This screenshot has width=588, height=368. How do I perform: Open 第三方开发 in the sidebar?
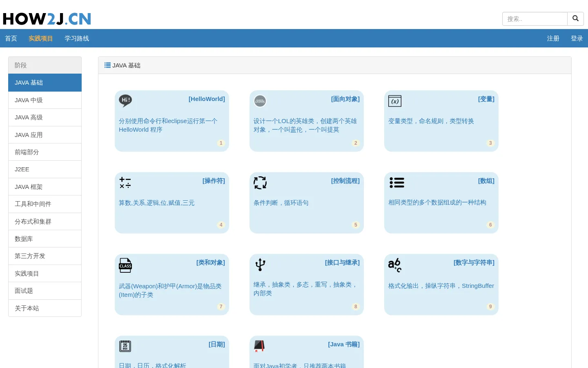click(45, 256)
